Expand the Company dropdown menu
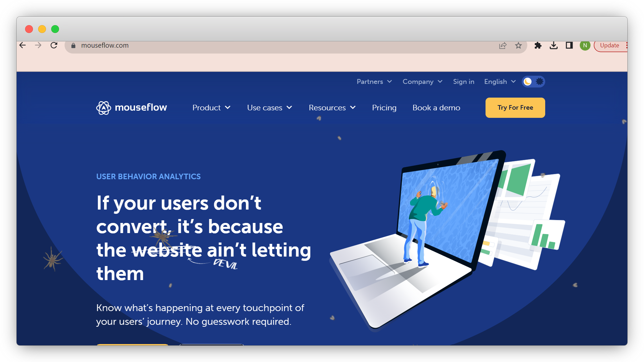This screenshot has width=644, height=362. (422, 81)
